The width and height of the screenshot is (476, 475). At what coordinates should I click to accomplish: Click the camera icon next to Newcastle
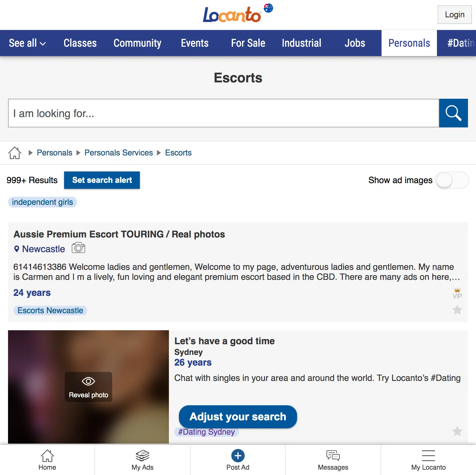78,248
